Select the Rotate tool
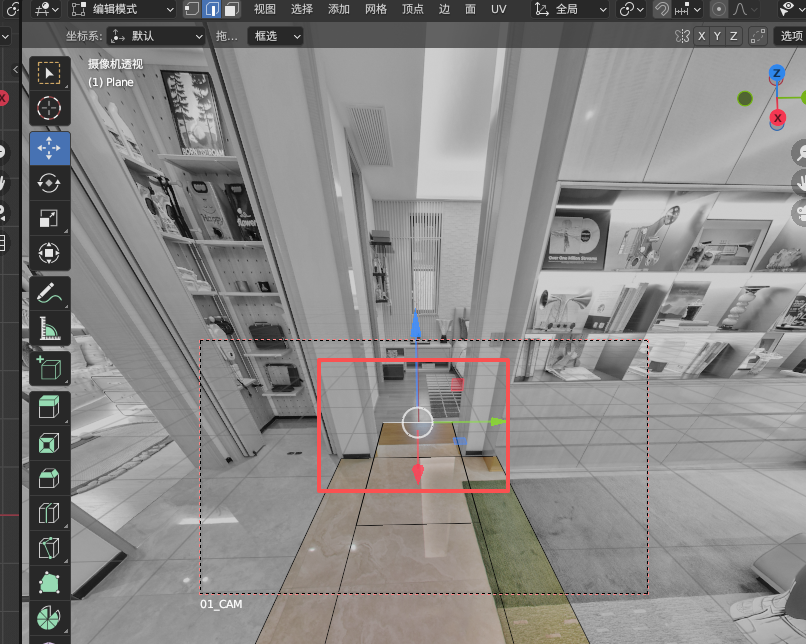Screen dimensions: 806x644 [x=48, y=182]
